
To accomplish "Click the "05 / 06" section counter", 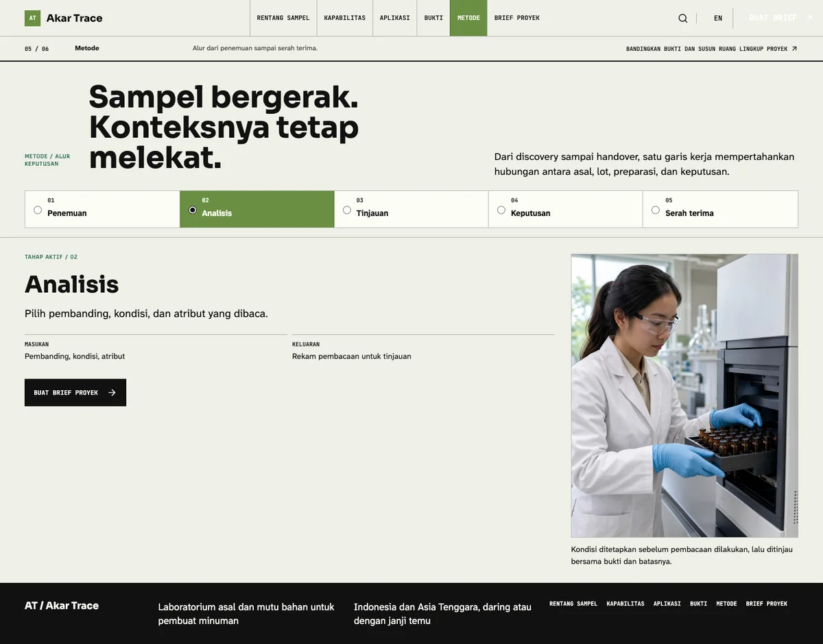I will 37,49.
